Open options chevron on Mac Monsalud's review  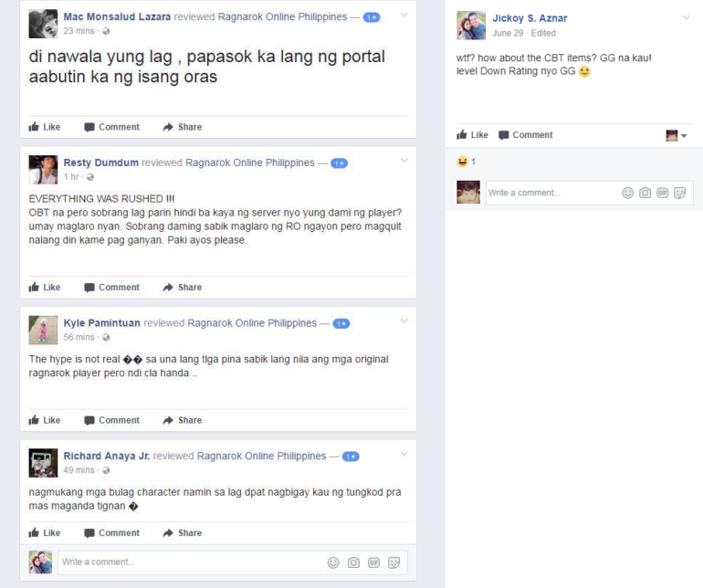tap(404, 16)
